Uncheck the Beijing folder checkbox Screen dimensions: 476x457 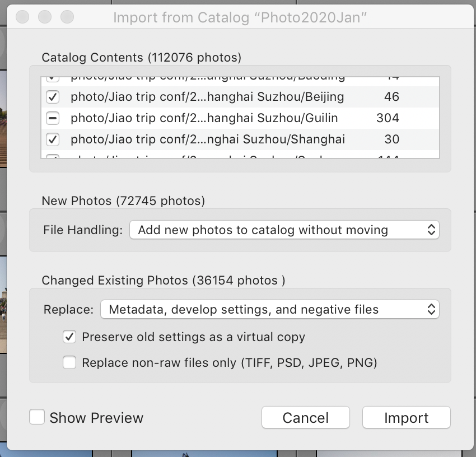(53, 97)
